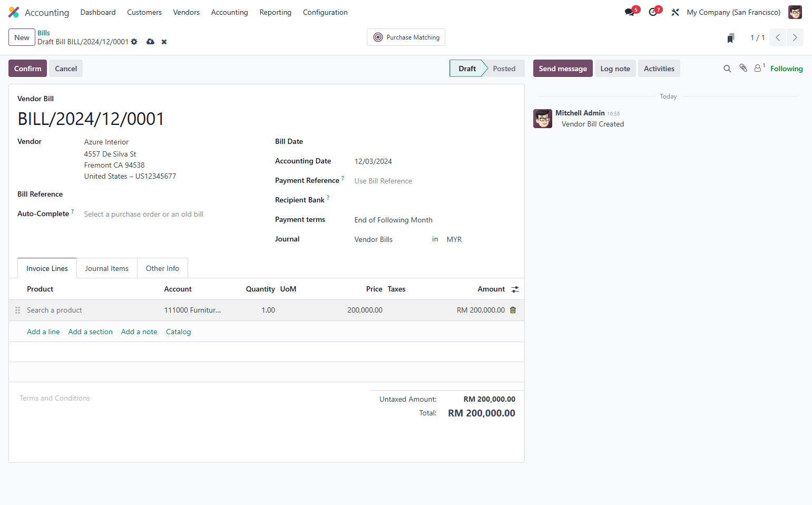Click Add a section link

[90, 332]
